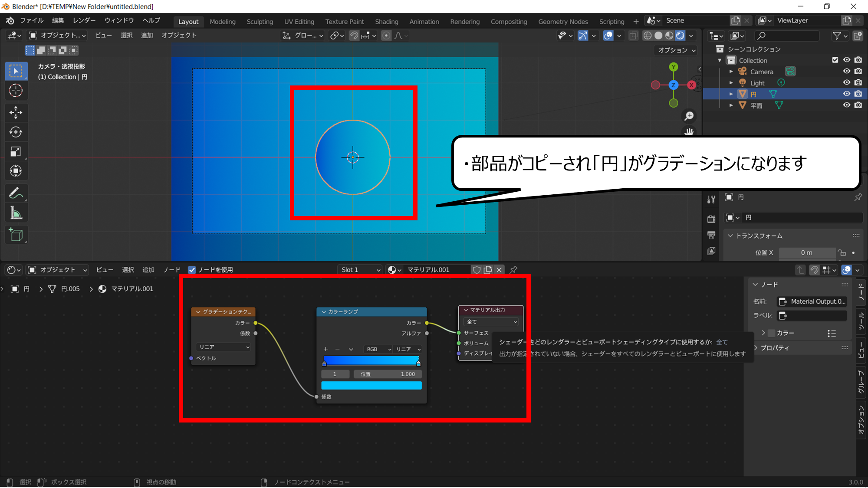The height and width of the screenshot is (488, 868).
Task: Switch to solid viewport shading
Action: [658, 36]
